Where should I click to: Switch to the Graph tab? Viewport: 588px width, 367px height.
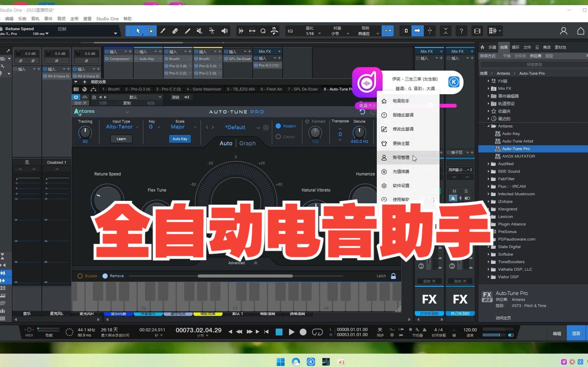(248, 143)
